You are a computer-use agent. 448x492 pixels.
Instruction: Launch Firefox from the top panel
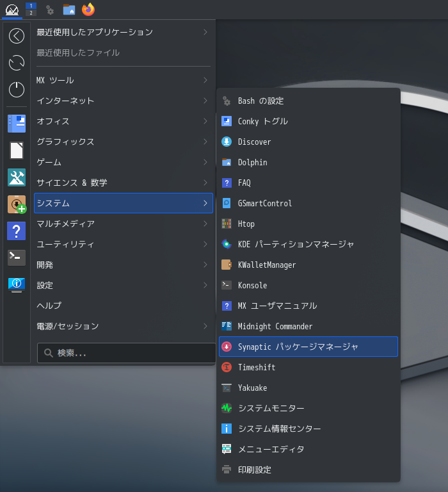(88, 10)
